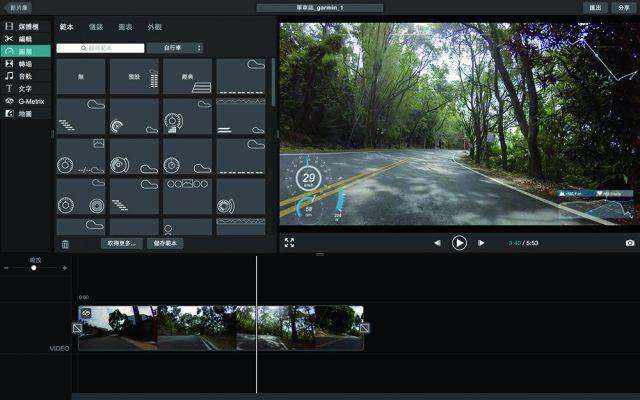Expand the 自行車 activity type dropdown
The width and height of the screenshot is (640, 400).
175,47
